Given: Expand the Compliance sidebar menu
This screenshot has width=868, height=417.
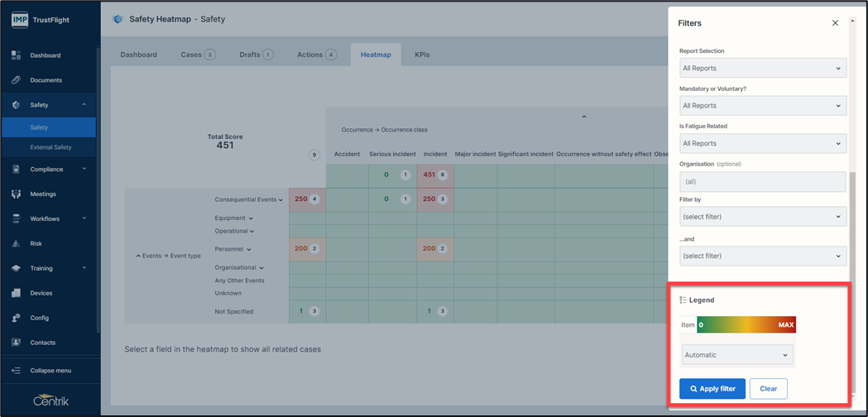Looking at the screenshot, I should (50, 170).
